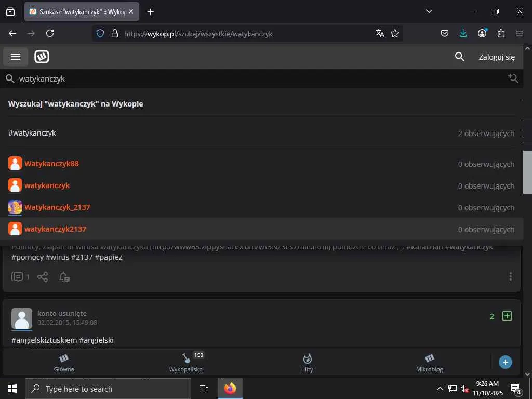Open the post's three-dot options menu
The width and height of the screenshot is (532, 399).
pyautogui.click(x=511, y=276)
